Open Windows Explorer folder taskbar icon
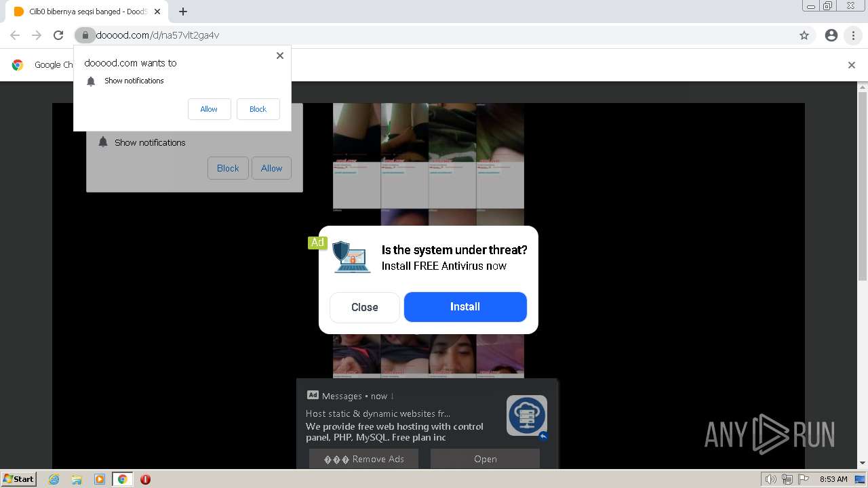 (x=77, y=479)
